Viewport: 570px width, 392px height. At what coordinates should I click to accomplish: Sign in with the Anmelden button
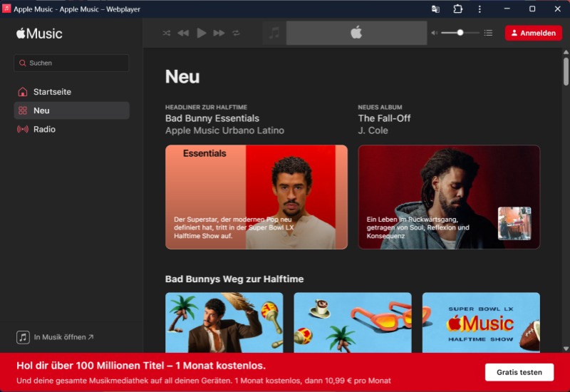[533, 33]
